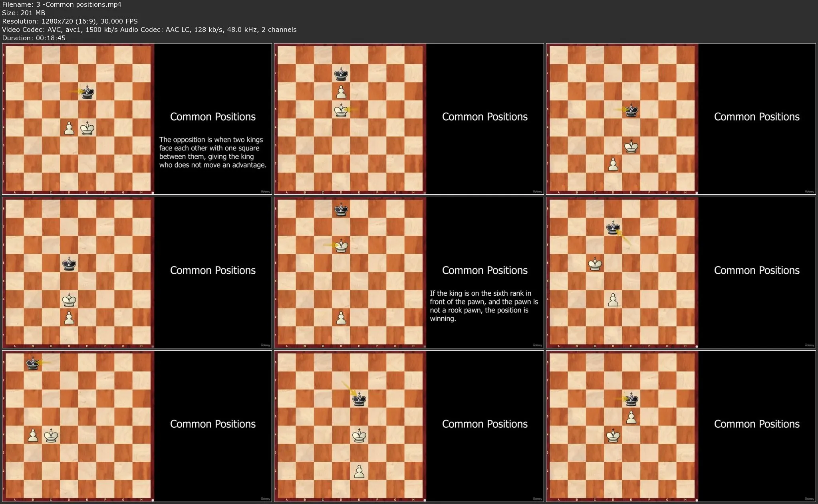The width and height of the screenshot is (818, 504).
Task: Open the frame showing the opposition definition text
Action: [137, 119]
